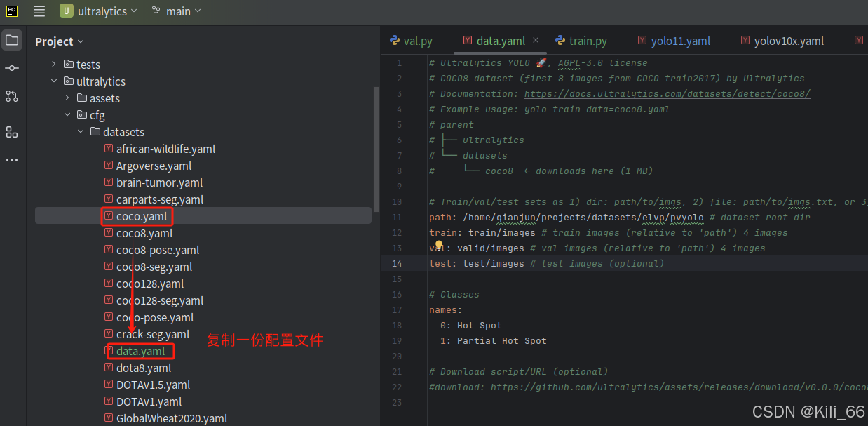Switch to the train.py tab
868x426 pixels.
pos(581,41)
